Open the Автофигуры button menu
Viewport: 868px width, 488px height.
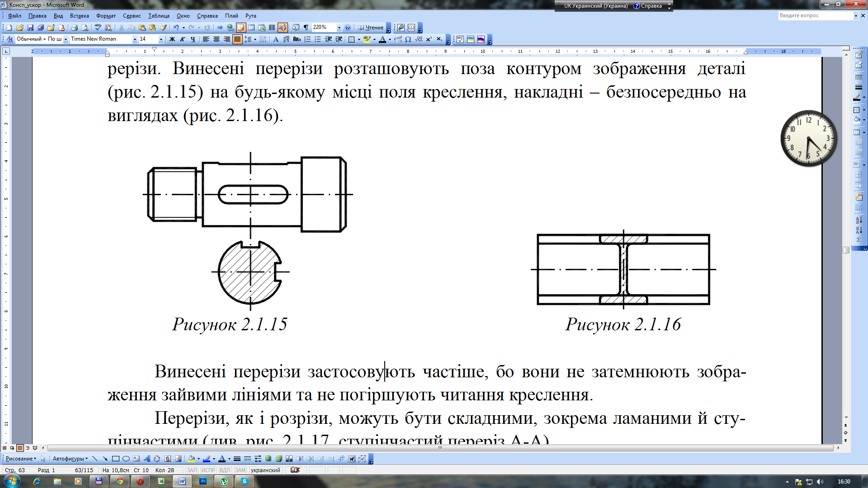70,459
